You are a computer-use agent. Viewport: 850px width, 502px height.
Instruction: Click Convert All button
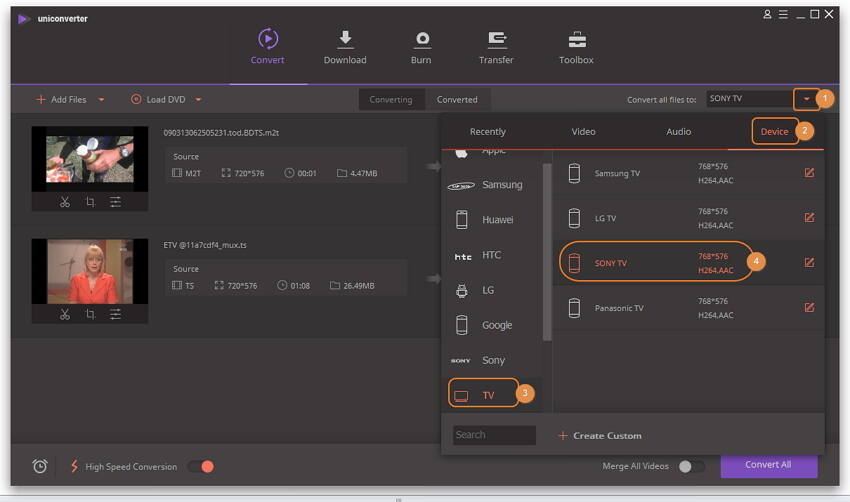click(769, 465)
